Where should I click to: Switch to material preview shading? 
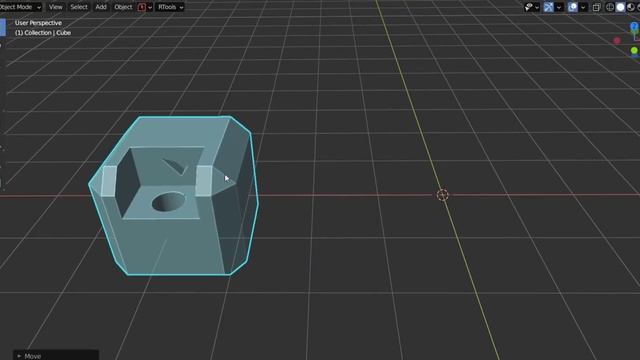click(x=631, y=7)
